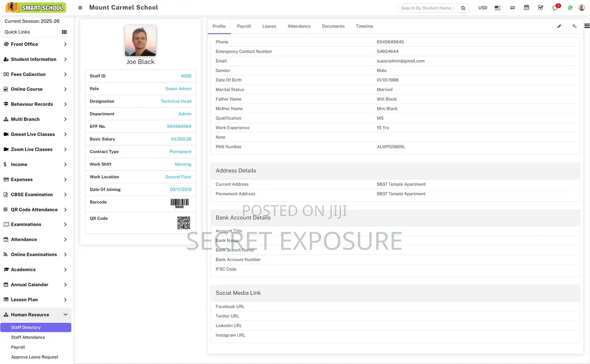
Task: Open the task checklist icon
Action: click(541, 8)
